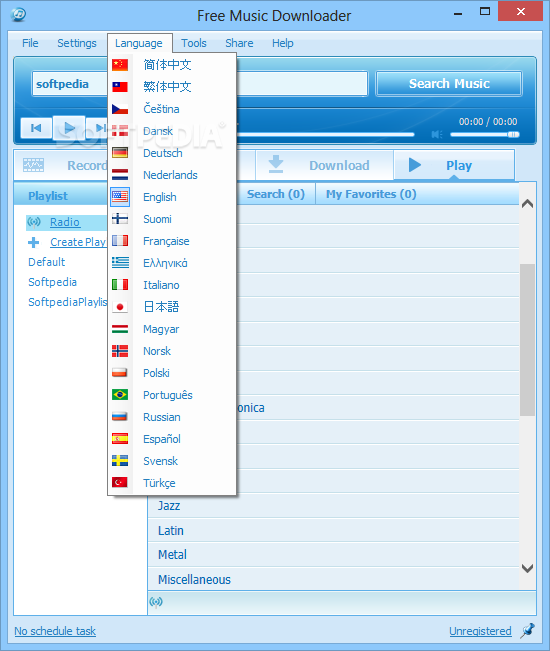Click the Spanish flag icon
Viewport: 550px width, 651px height.
(x=120, y=439)
